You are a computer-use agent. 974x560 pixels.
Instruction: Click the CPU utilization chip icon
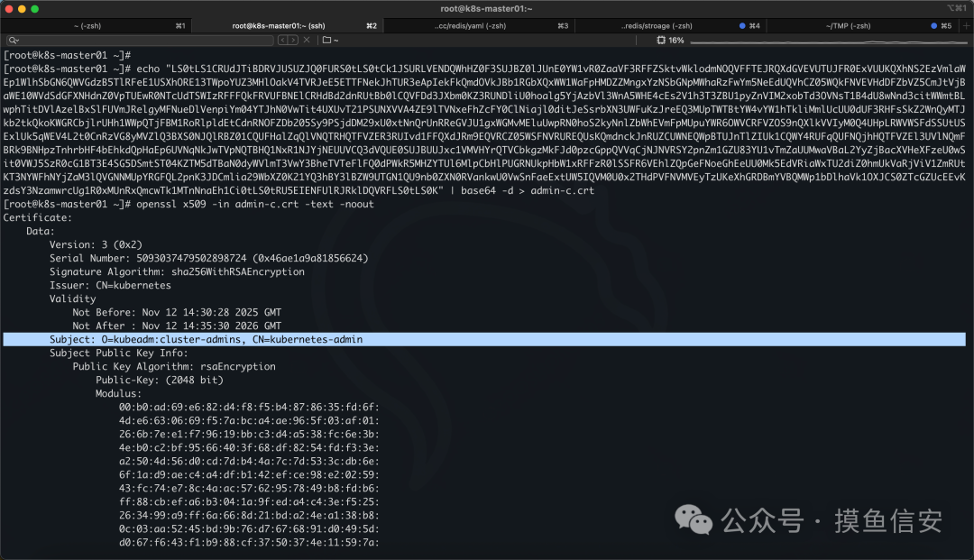click(661, 40)
